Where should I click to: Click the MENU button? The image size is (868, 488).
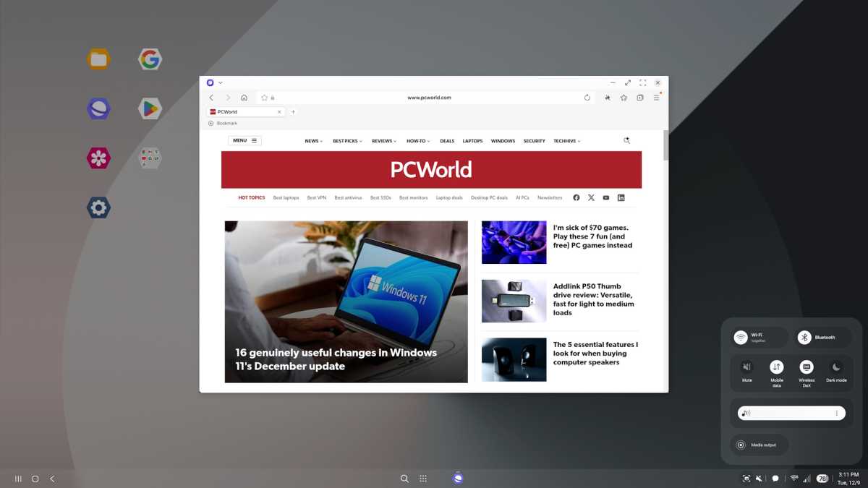click(245, 140)
